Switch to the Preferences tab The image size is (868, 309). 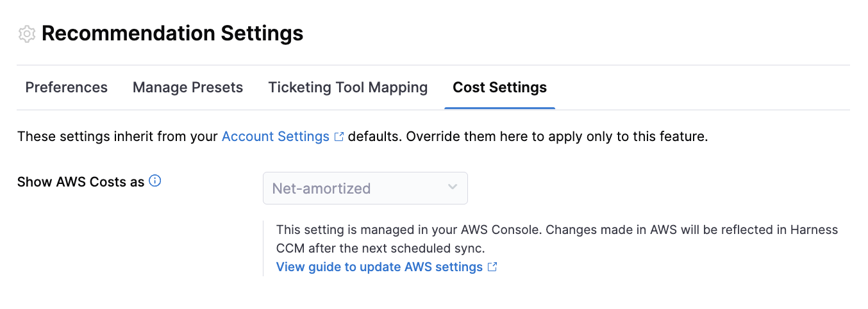click(66, 87)
